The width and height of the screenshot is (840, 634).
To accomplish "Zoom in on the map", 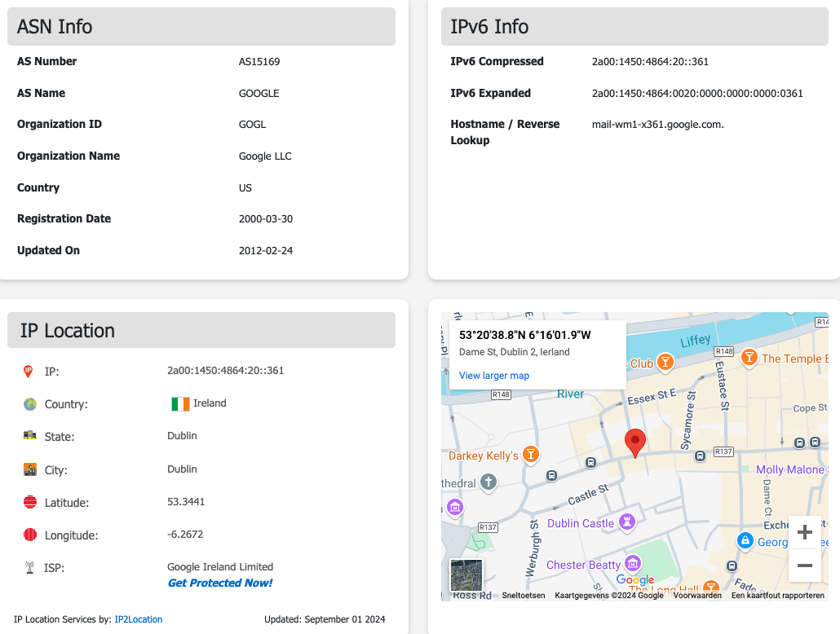I will click(x=804, y=533).
